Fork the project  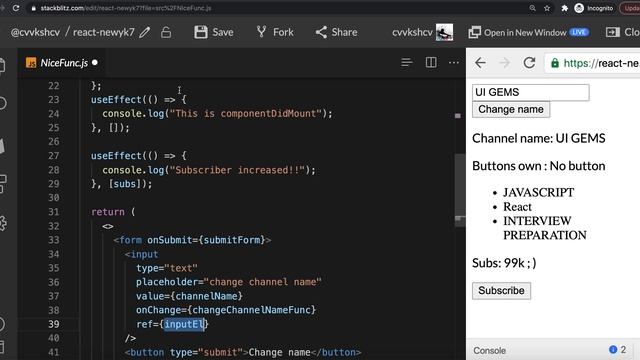[x=275, y=32]
